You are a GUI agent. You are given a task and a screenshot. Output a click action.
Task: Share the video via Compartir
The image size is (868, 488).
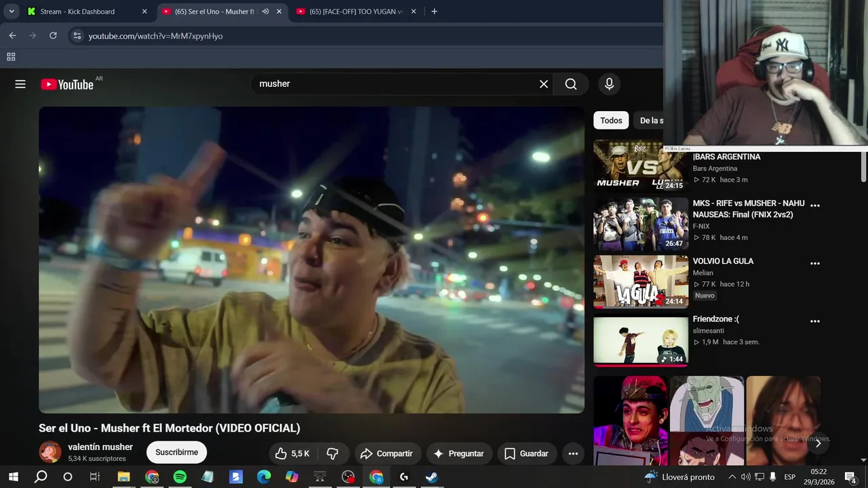pyautogui.click(x=387, y=453)
